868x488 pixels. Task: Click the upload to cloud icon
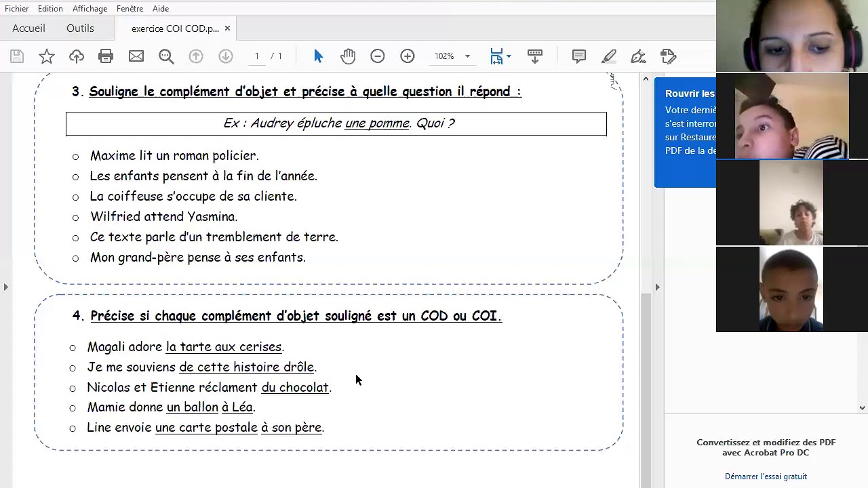click(x=77, y=56)
